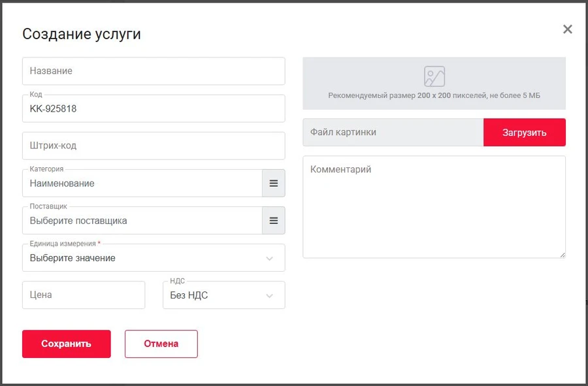Click the image placeholder icon
This screenshot has height=386, width=588.
pyautogui.click(x=434, y=76)
